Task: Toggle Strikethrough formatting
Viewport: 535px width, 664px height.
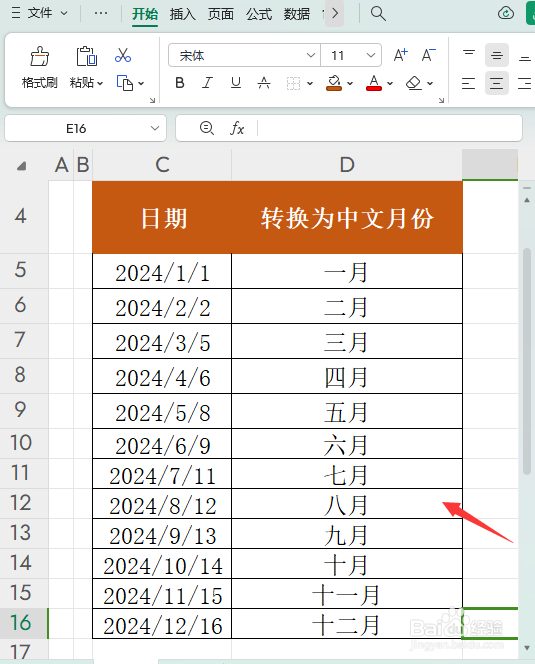Action: click(264, 83)
